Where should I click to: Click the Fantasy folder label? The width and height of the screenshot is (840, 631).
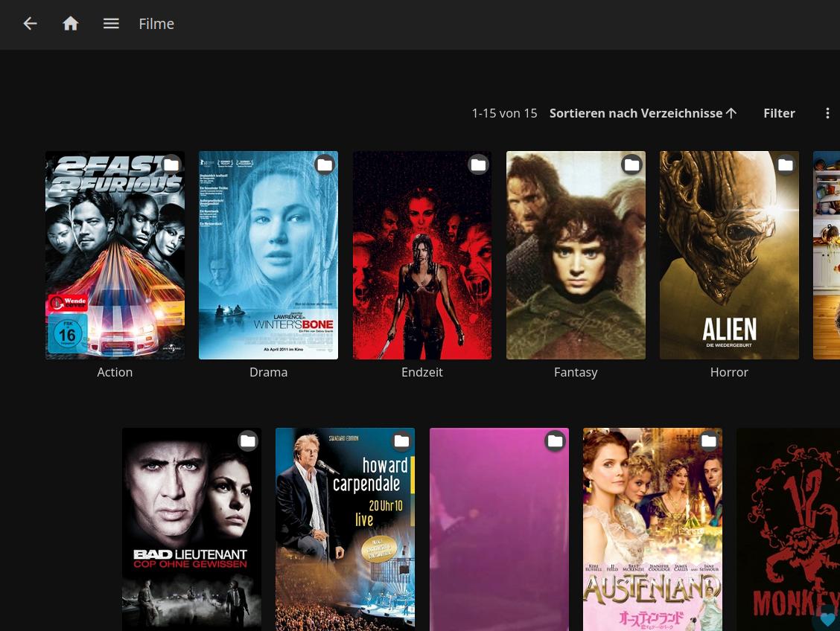click(576, 372)
